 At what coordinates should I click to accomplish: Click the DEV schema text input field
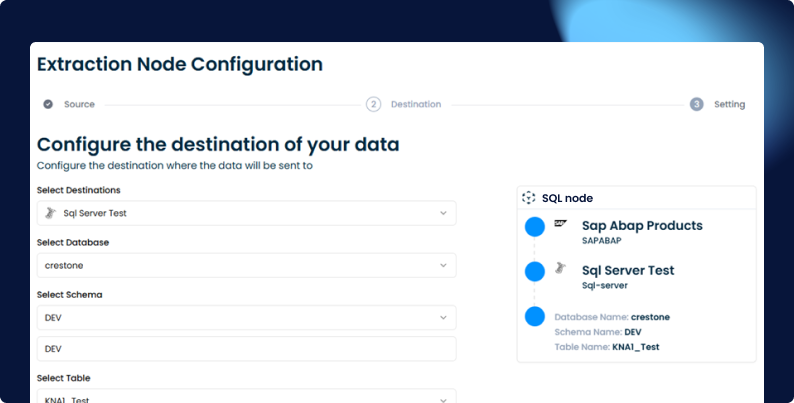click(x=246, y=349)
